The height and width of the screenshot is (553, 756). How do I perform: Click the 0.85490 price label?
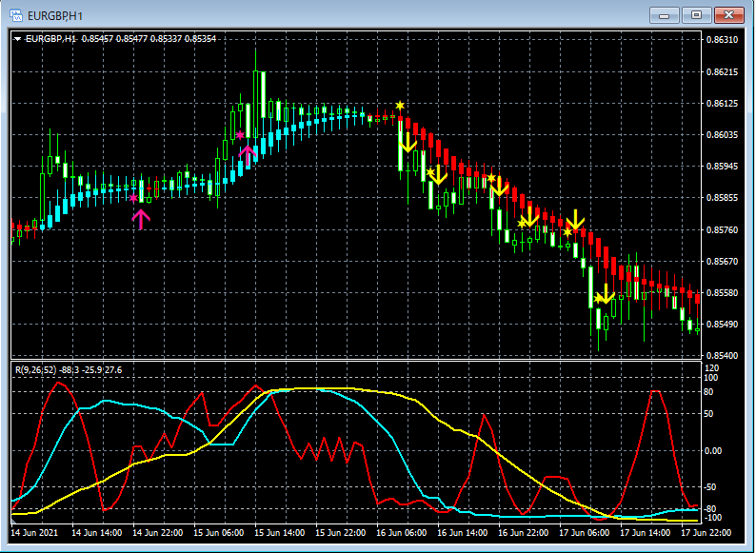click(722, 324)
